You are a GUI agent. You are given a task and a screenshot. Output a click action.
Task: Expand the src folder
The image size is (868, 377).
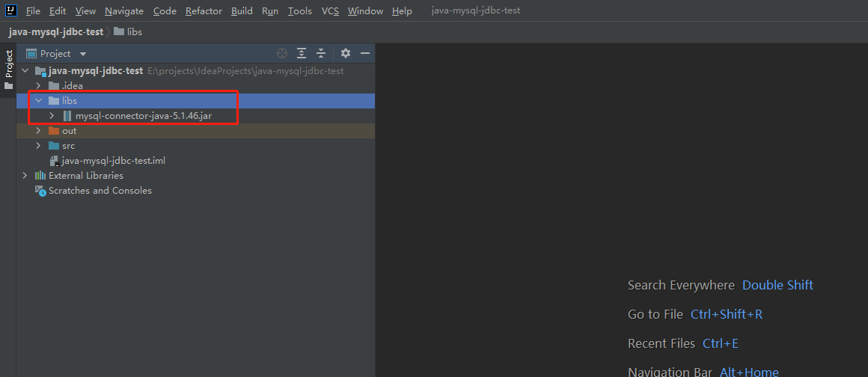(x=38, y=146)
